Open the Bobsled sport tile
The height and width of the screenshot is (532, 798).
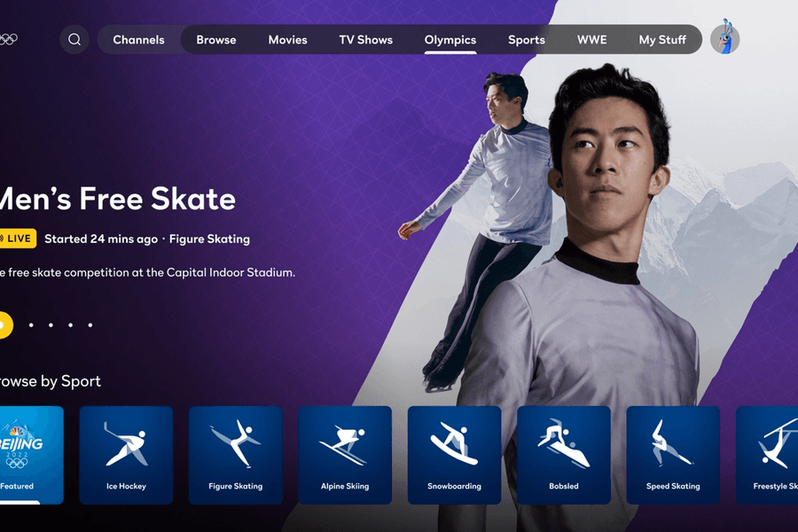coord(564,454)
